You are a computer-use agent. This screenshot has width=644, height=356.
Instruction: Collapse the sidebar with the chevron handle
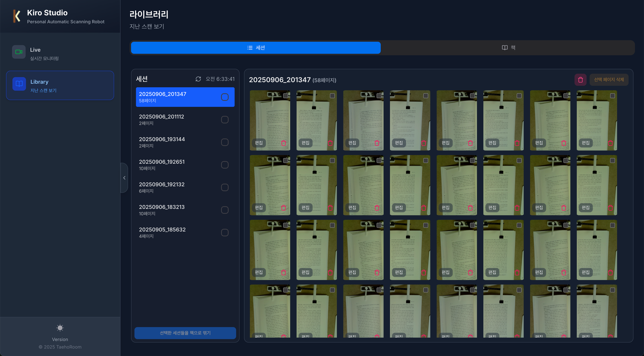[x=124, y=178]
